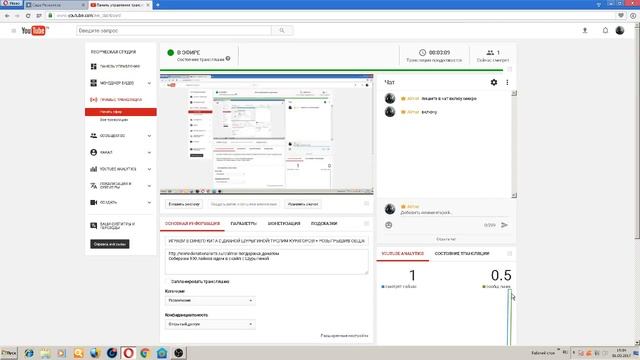Expand the Channel sidebar section

tap(149, 153)
